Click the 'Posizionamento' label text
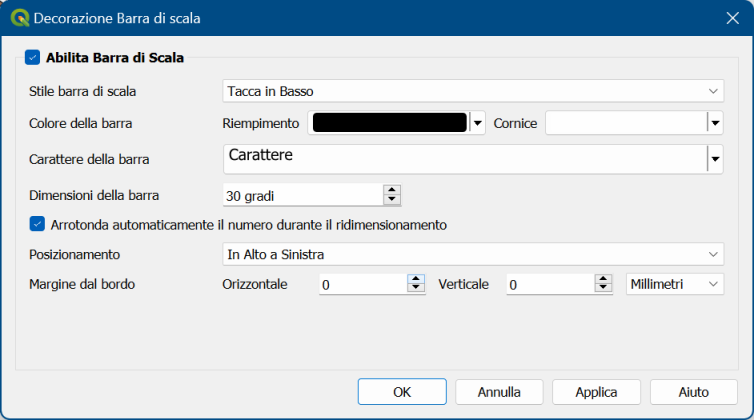The image size is (754, 420). pos(75,255)
